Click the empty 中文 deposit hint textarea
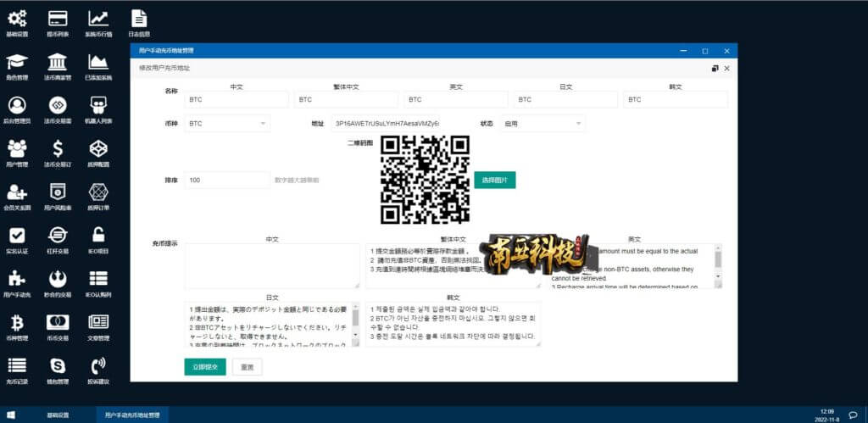 (272, 266)
